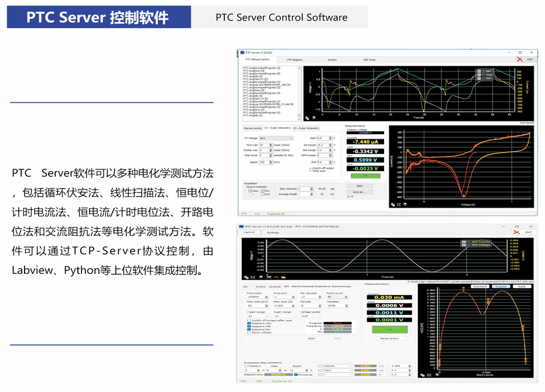Click the Step reduction input field
The height and width of the screenshot is (392, 545).
(304, 189)
